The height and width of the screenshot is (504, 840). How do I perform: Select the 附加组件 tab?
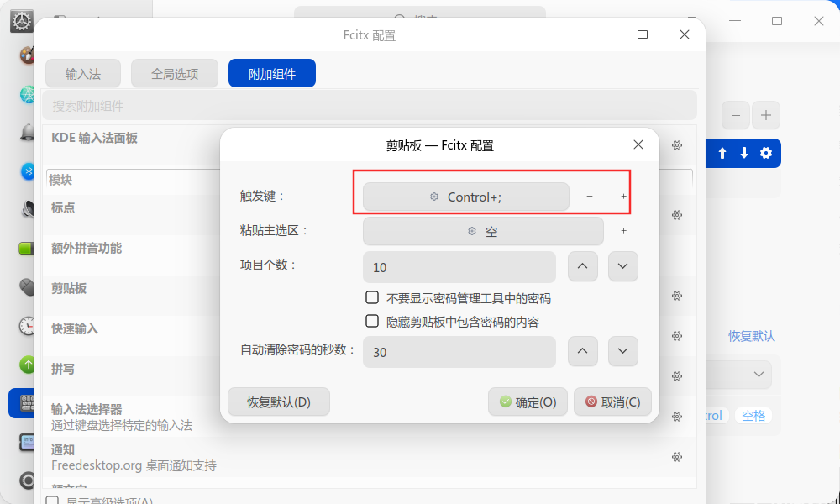(x=272, y=73)
